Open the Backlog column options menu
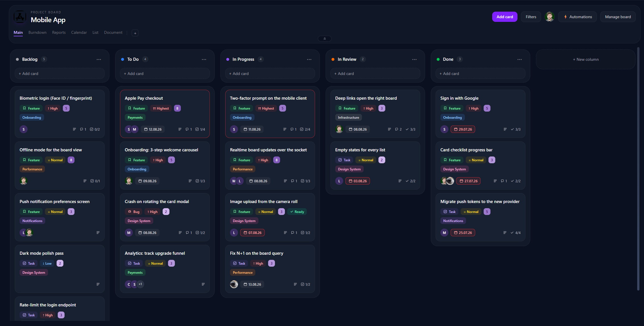Image resolution: width=644 pixels, height=326 pixels. (x=99, y=59)
